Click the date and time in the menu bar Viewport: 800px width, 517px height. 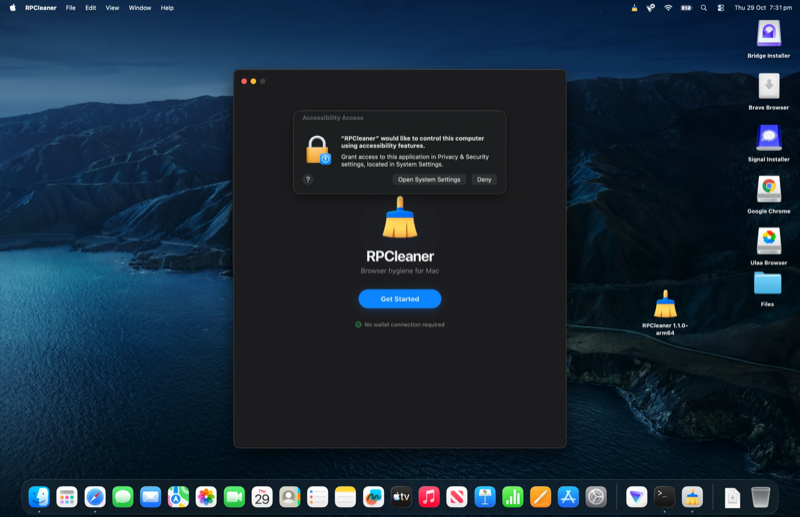pyautogui.click(x=763, y=8)
